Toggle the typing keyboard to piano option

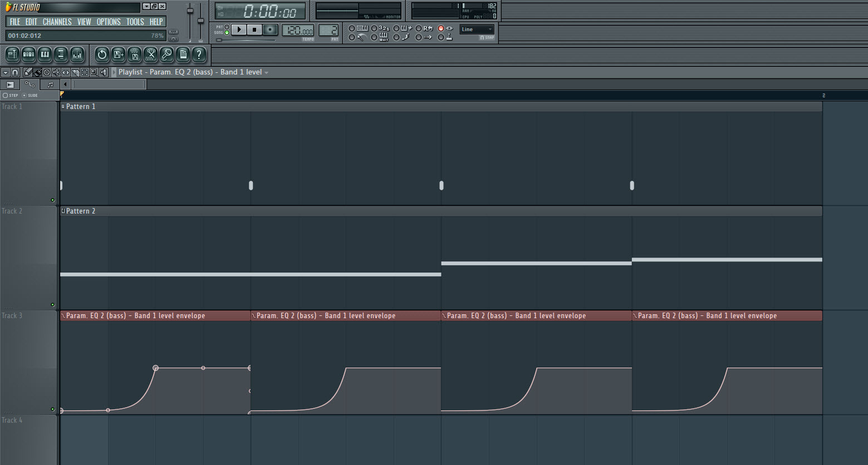click(x=352, y=28)
